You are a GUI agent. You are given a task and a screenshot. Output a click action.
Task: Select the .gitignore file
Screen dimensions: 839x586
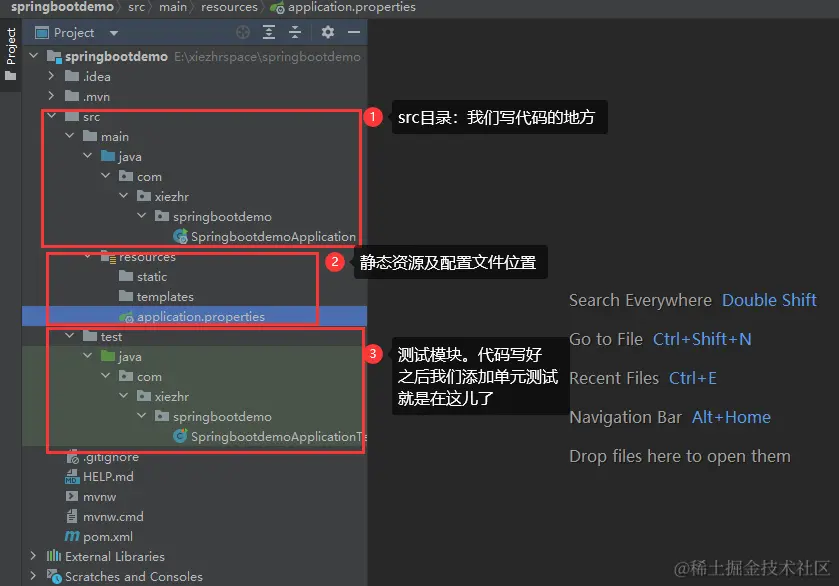pyautogui.click(x=111, y=457)
